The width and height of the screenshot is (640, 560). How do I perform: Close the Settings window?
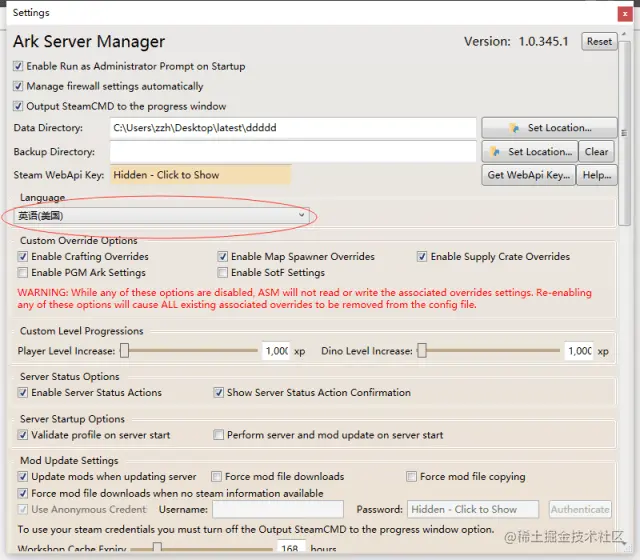pos(625,14)
